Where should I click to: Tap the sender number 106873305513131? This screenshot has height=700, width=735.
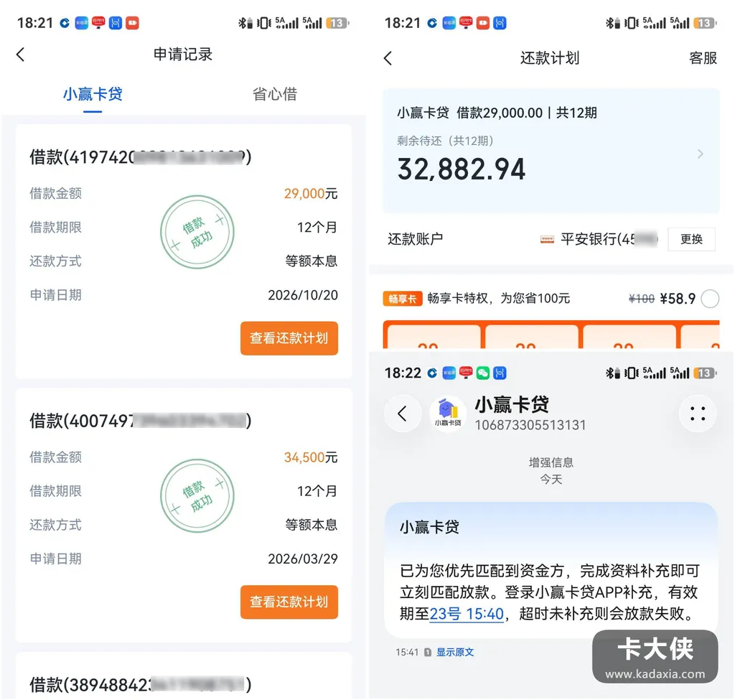pyautogui.click(x=530, y=425)
